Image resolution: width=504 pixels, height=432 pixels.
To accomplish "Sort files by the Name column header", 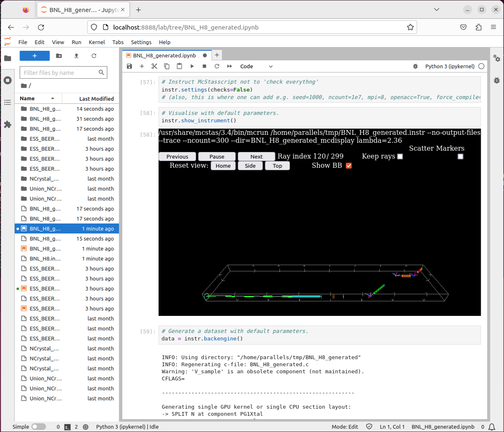I will (x=27, y=99).
